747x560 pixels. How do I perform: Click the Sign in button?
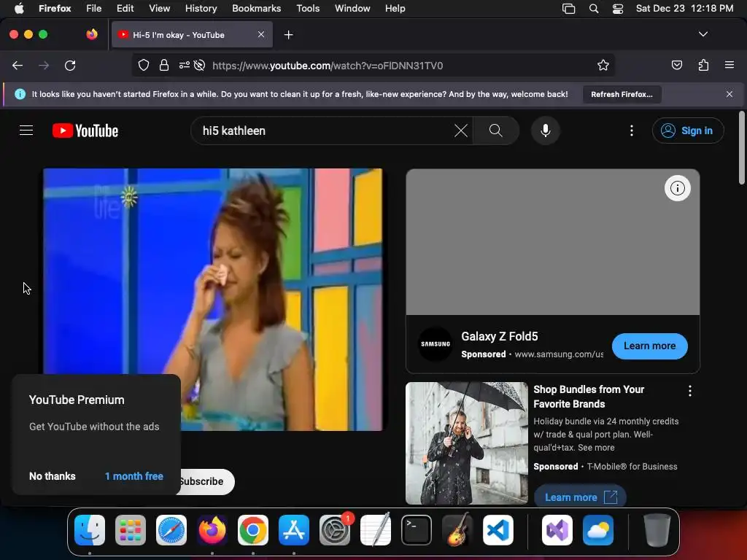coord(688,131)
